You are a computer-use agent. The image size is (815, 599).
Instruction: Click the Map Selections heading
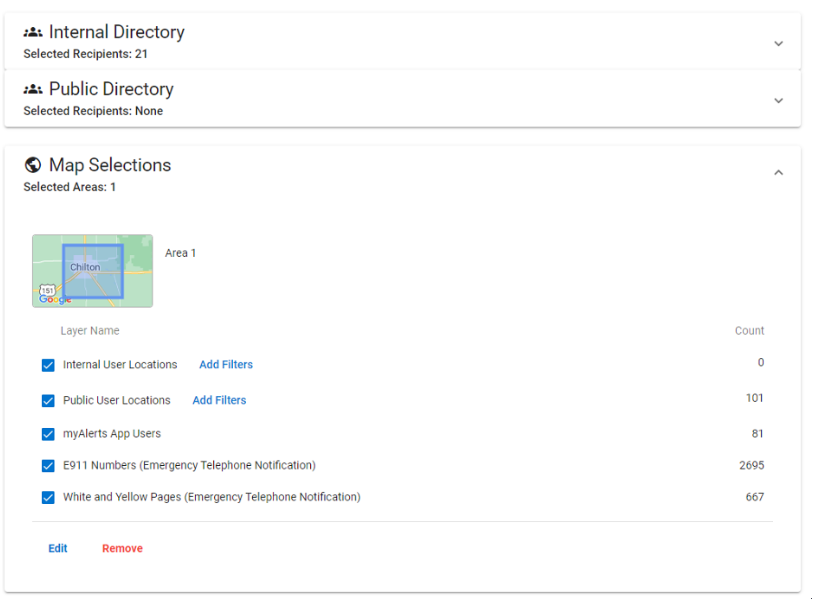[110, 165]
